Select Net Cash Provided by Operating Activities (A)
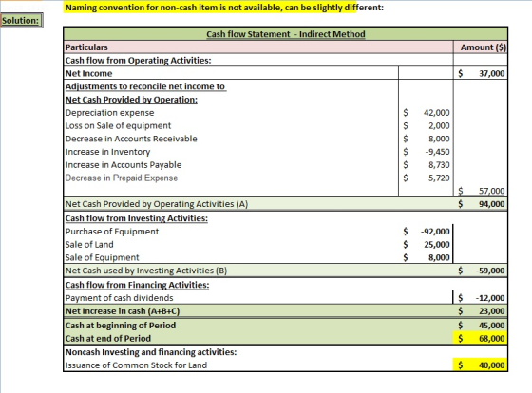 pyautogui.click(x=157, y=204)
